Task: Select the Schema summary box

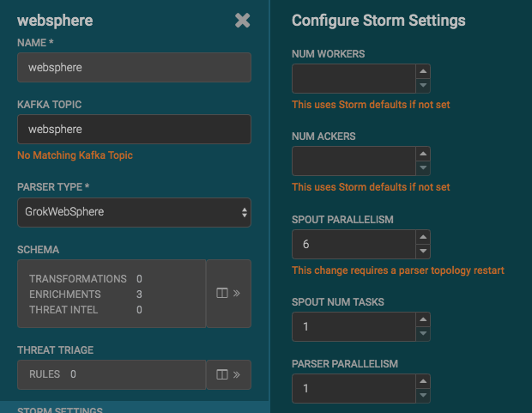Action: pyautogui.click(x=112, y=294)
